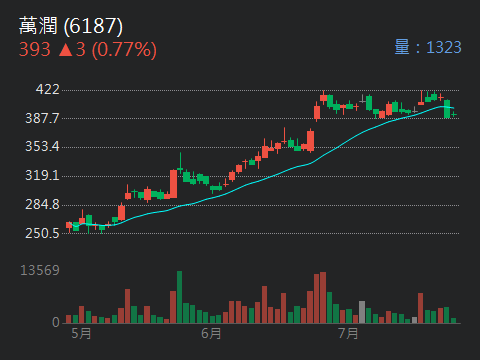Screen dimensions: 480x360
Task: Click the 250.5 price axis label
Action: 42,233
